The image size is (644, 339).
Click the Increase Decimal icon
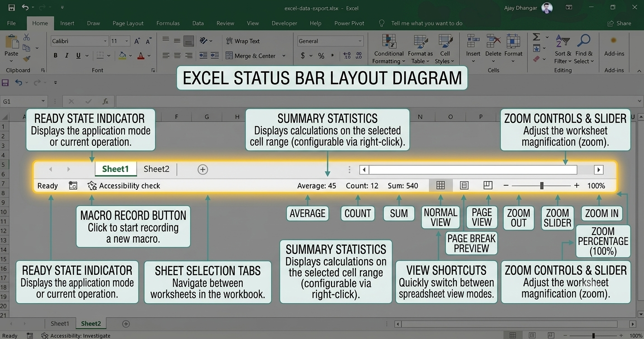347,56
